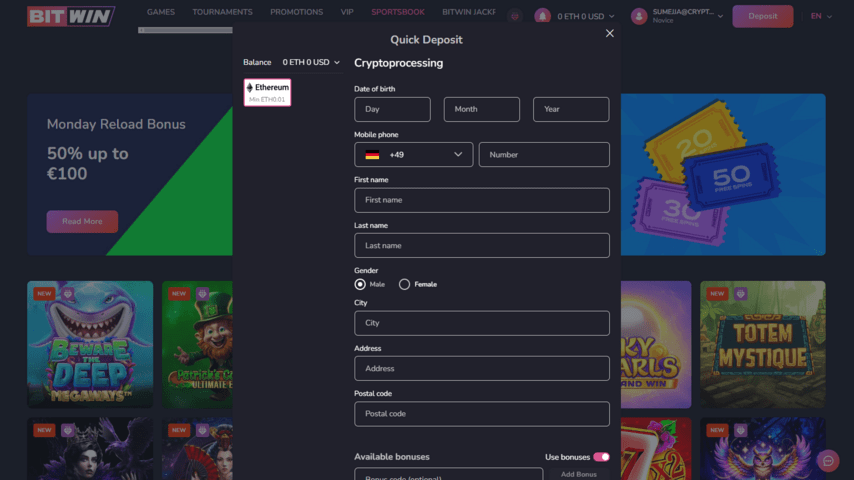The height and width of the screenshot is (480, 854).
Task: Click the Bonus code input field
Action: (x=448, y=474)
